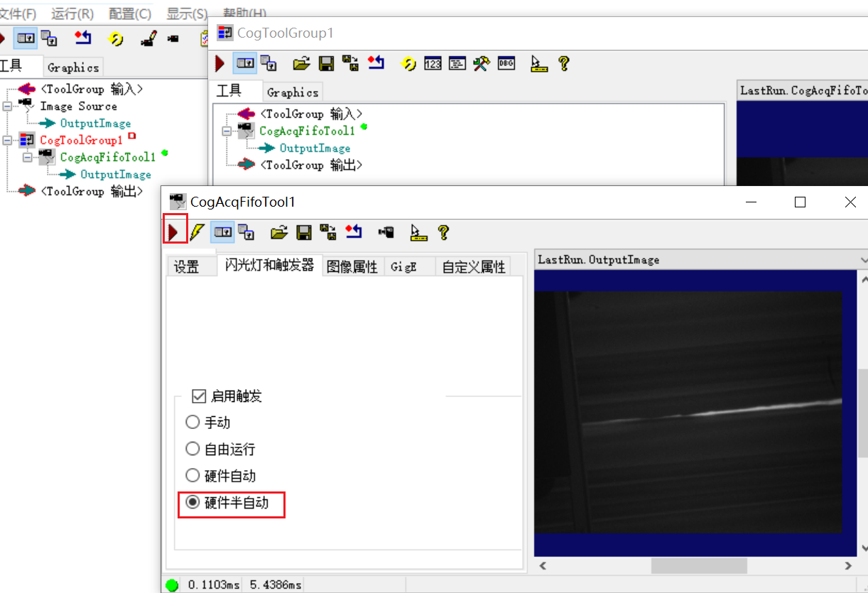Click the green status circle in status bar
Image resolution: width=868 pixels, height=593 pixels.
tap(172, 585)
